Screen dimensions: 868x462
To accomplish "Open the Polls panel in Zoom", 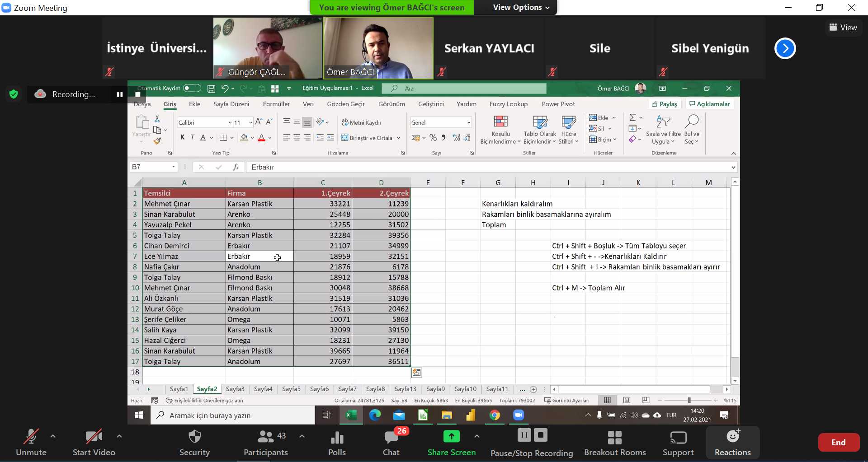I will click(337, 443).
